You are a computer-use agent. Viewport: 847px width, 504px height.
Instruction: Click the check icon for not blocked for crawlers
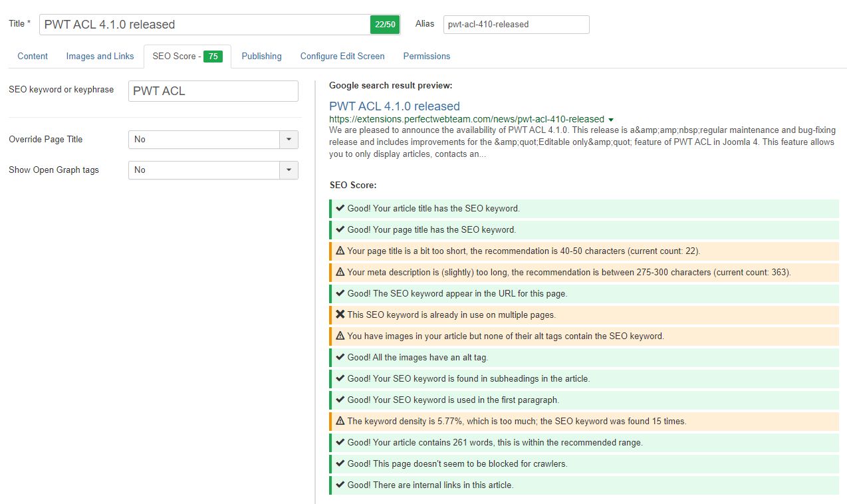click(340, 463)
